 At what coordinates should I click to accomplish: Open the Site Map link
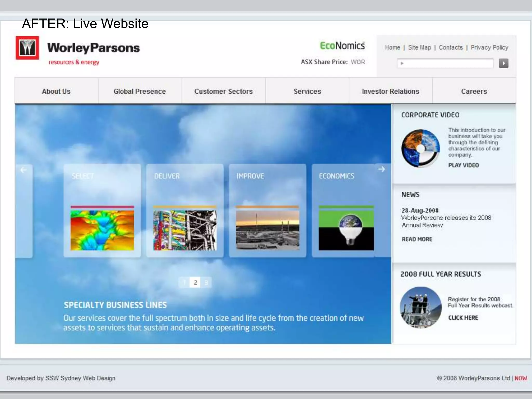click(x=420, y=48)
